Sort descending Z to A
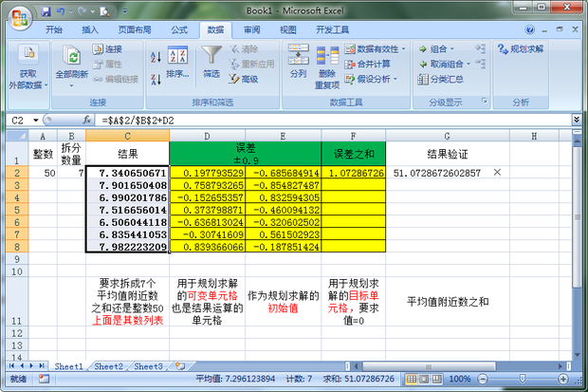The height and width of the screenshot is (392, 588). coord(156,79)
